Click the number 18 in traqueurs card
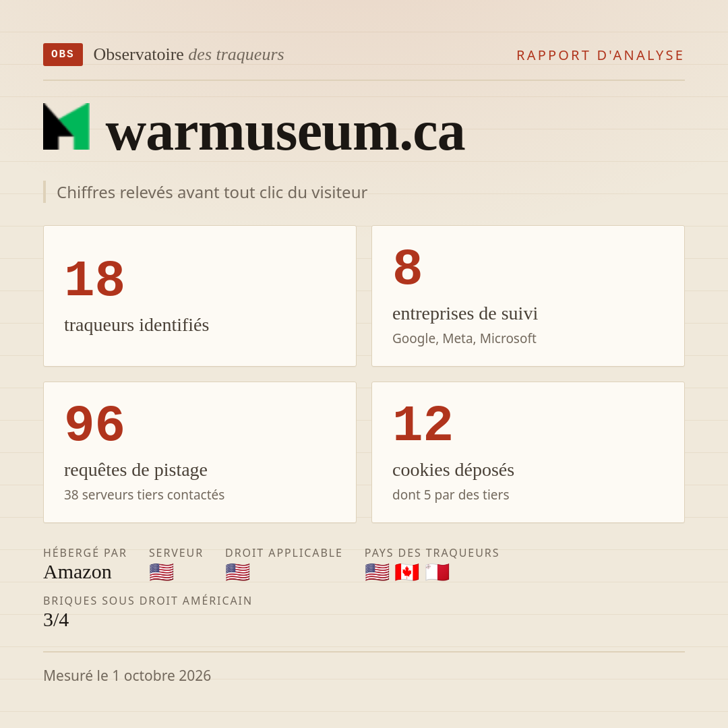The height and width of the screenshot is (728, 728). click(x=94, y=278)
